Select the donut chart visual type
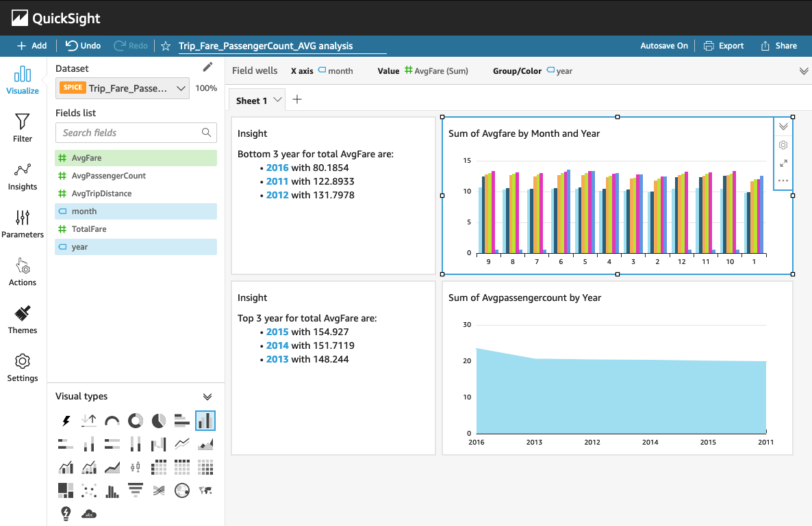812x526 pixels. point(136,421)
